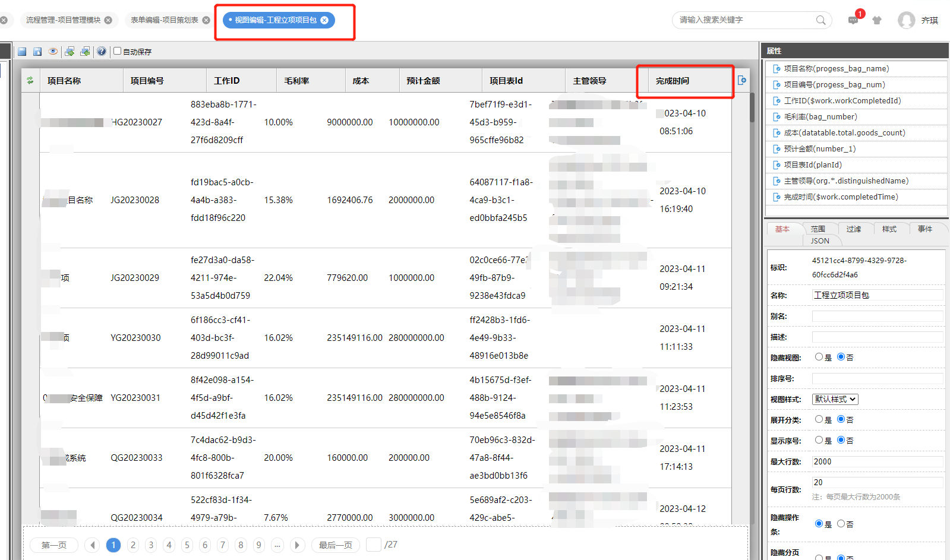Click the user avatar icon
This screenshot has height=560, width=950.
click(906, 20)
